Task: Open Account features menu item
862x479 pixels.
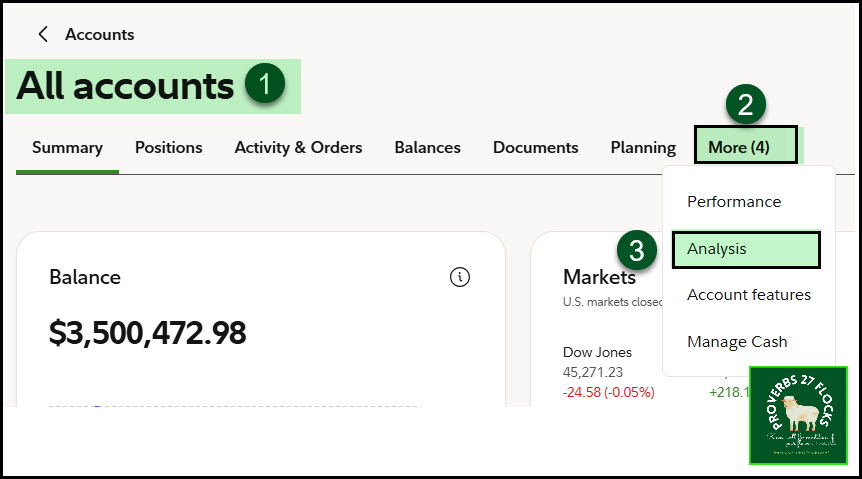Action: tap(748, 294)
